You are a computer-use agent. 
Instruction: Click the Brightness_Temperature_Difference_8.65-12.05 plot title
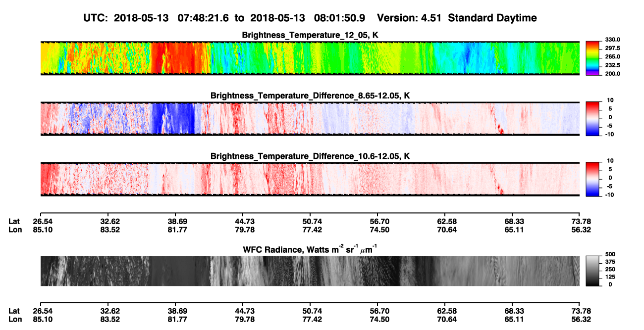click(310, 95)
